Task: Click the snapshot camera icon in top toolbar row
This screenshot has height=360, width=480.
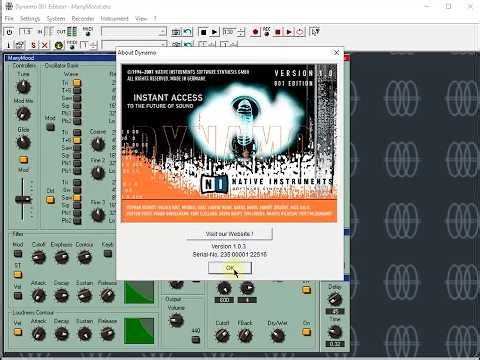Action: (x=176, y=32)
